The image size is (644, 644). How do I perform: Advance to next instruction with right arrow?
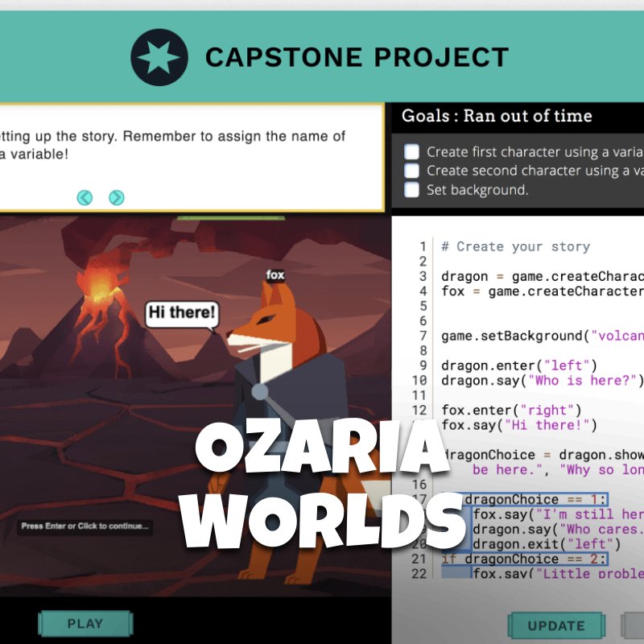click(x=117, y=197)
